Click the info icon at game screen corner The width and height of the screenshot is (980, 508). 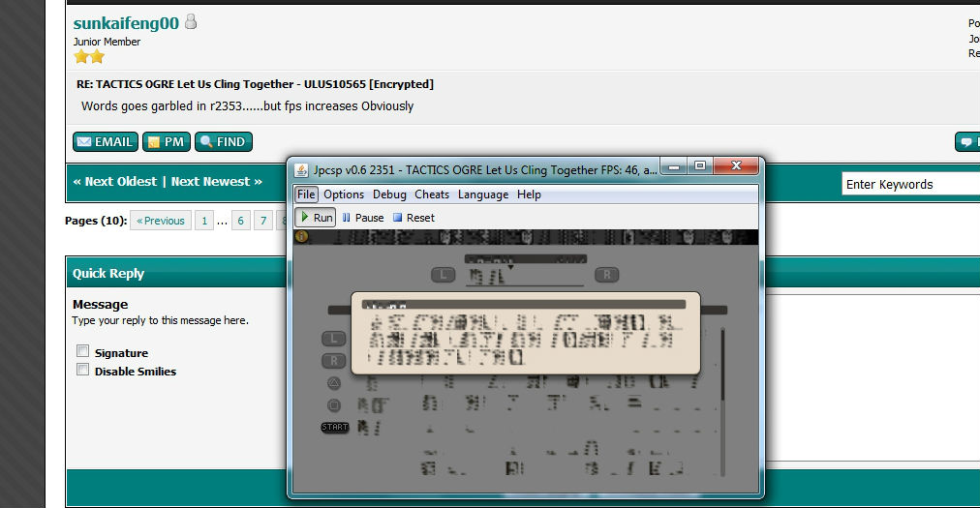[x=302, y=236]
